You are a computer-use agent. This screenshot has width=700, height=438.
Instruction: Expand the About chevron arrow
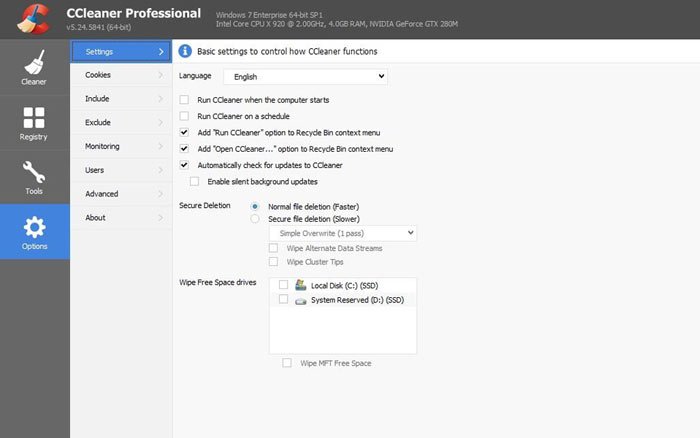tap(161, 217)
